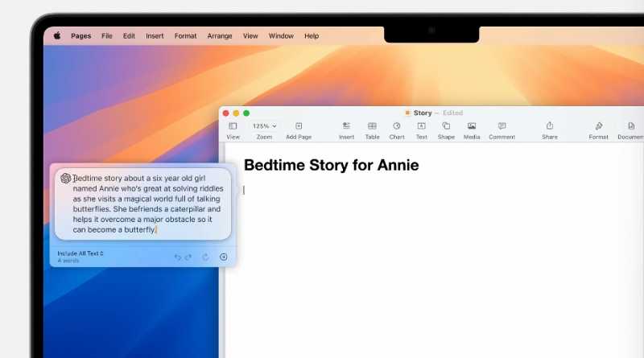644x358 pixels.
Task: Click the Bedtime Story for Annie heading
Action: 332,165
